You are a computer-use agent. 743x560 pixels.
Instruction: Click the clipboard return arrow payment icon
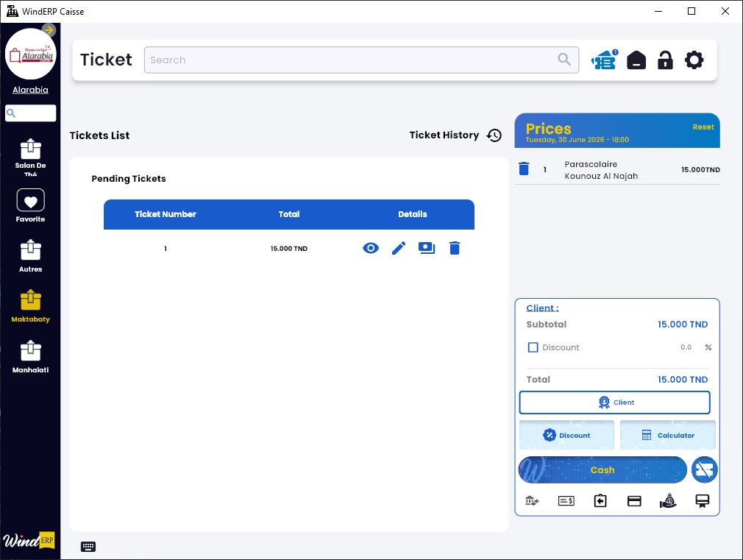click(600, 500)
